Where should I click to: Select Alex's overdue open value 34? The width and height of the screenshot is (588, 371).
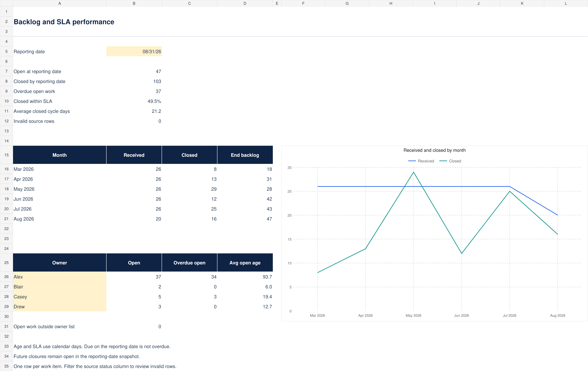click(x=189, y=277)
